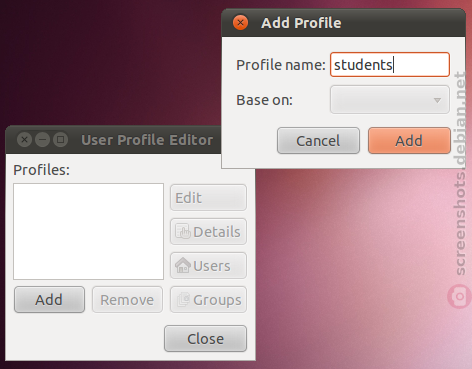
Task: Click the Remove profile button
Action: [x=127, y=299]
